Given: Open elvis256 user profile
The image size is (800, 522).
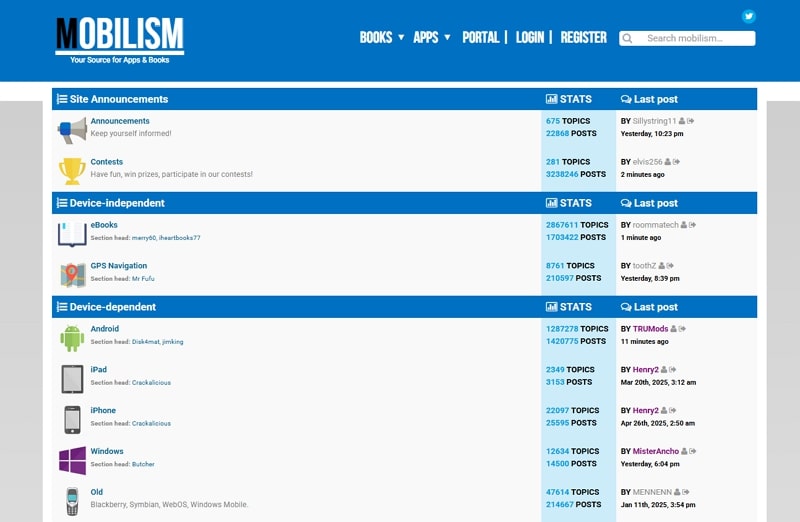Looking at the screenshot, I should point(647,162).
